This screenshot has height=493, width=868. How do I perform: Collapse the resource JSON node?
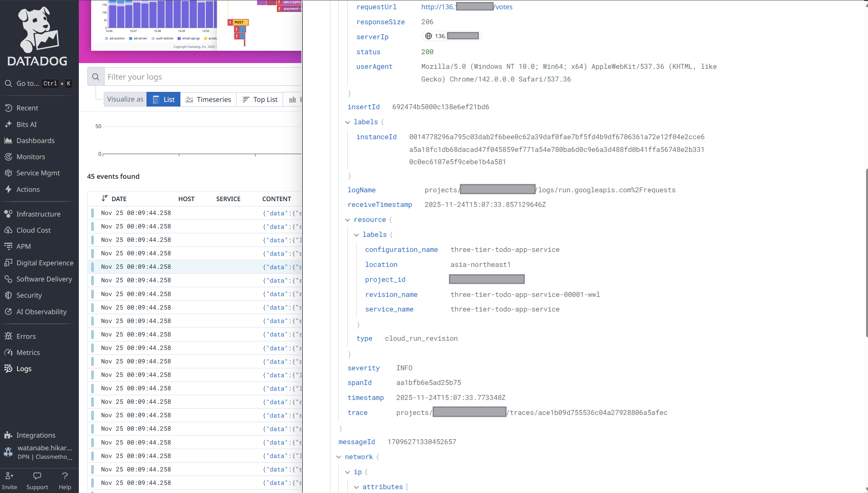tap(348, 220)
